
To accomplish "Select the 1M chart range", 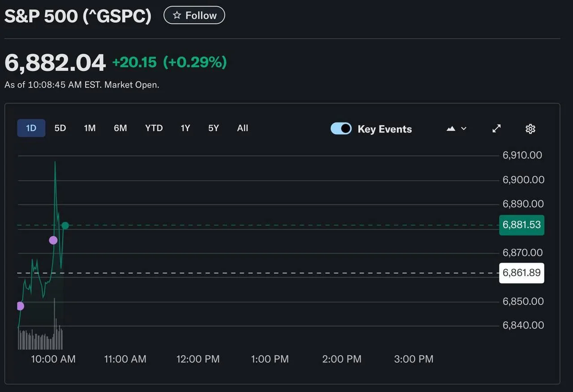I will [x=90, y=128].
